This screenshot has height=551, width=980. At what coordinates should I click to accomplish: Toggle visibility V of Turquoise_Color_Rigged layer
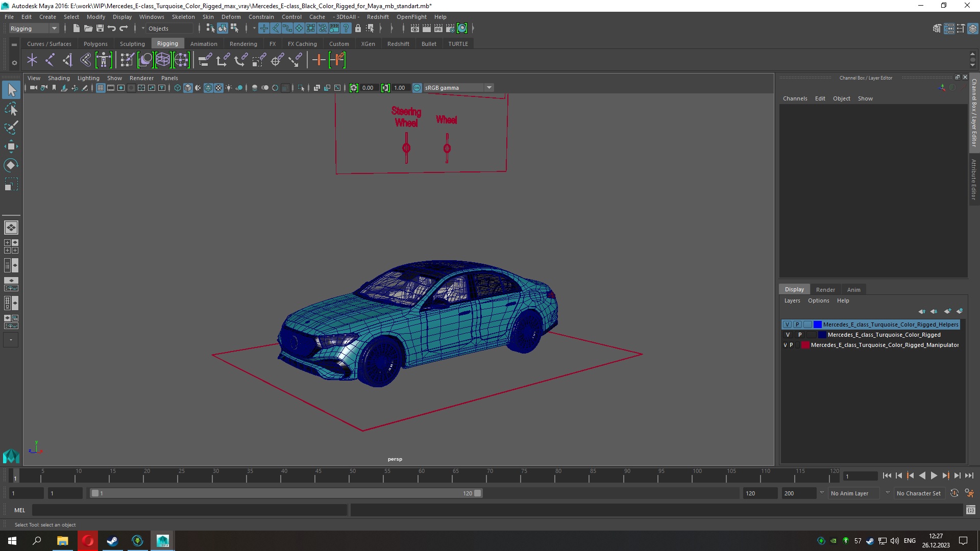pyautogui.click(x=788, y=335)
